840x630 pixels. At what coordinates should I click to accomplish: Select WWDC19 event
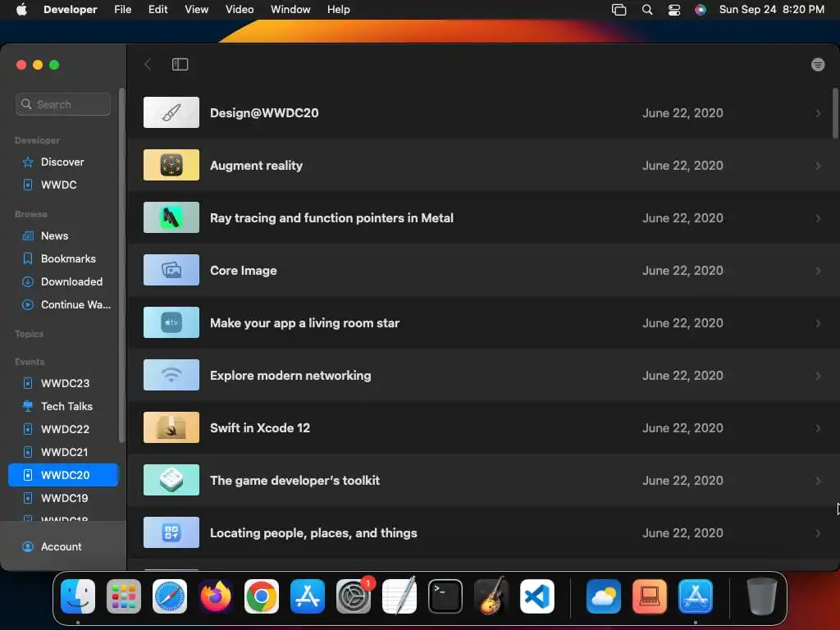coord(63,498)
